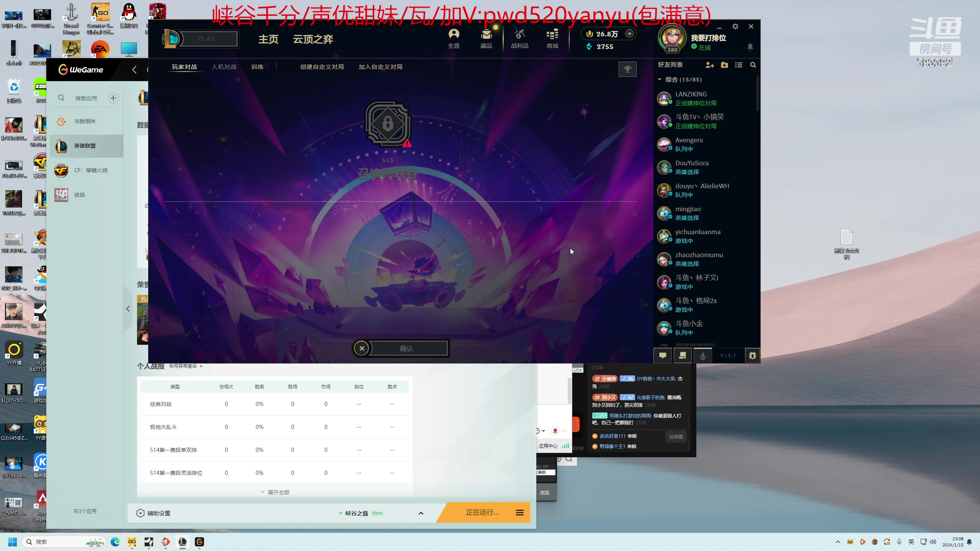Search the friend list with magnifier icon
This screenshot has height=551, width=980.
(x=753, y=65)
